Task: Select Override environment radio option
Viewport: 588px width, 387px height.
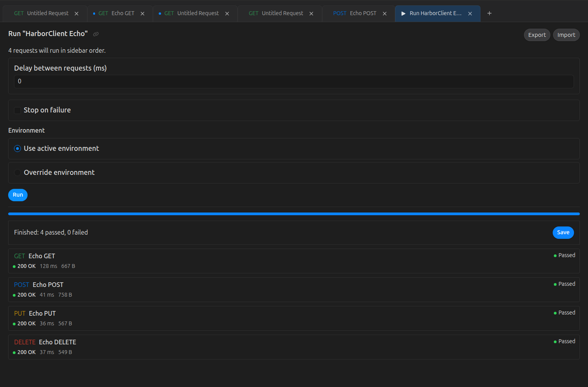Action: tap(17, 173)
